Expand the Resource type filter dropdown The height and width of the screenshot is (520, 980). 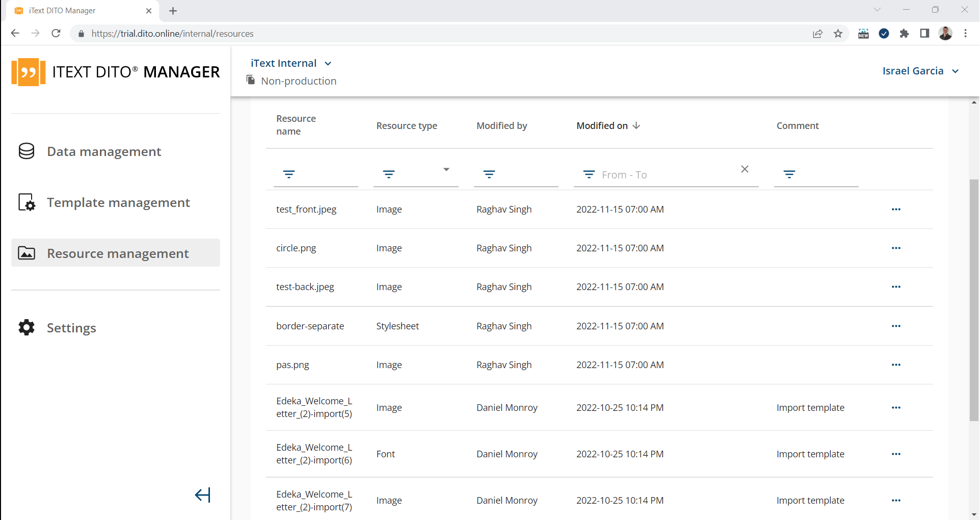pos(446,169)
